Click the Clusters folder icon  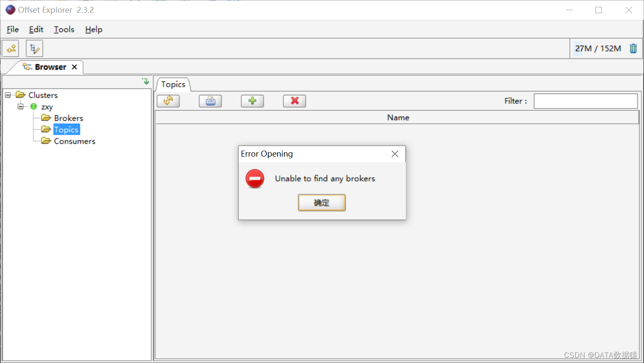point(20,95)
